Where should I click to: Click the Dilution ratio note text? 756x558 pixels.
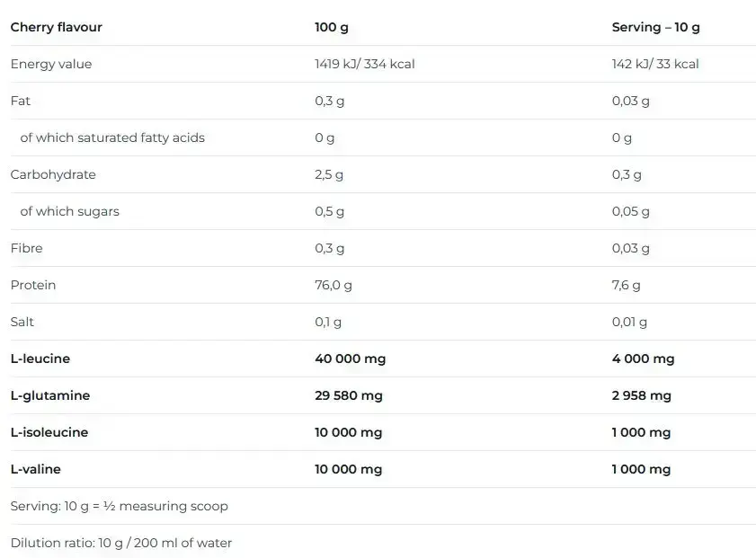pos(121,543)
